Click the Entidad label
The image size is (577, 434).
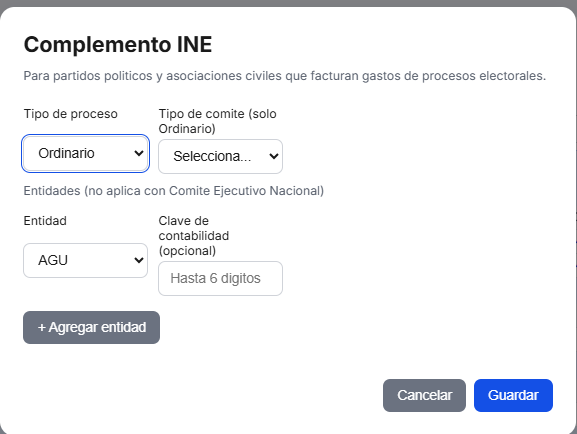pos(45,221)
